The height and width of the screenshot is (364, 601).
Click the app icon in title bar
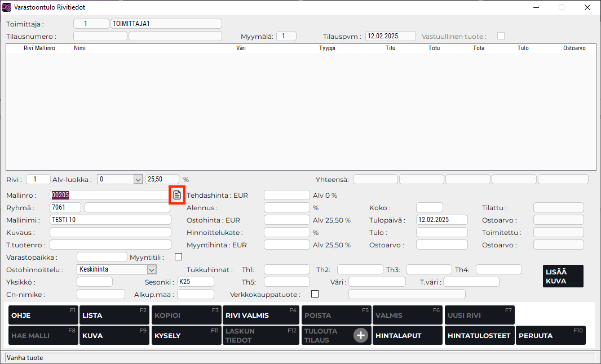[x=7, y=7]
